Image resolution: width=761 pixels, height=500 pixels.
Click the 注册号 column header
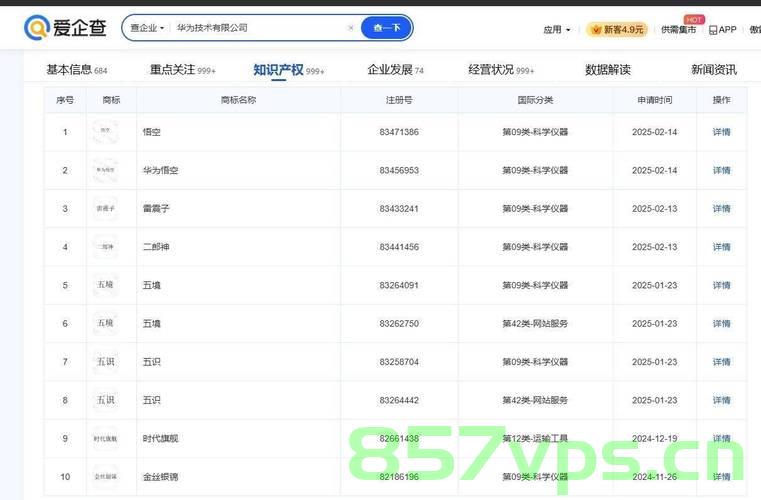399,100
